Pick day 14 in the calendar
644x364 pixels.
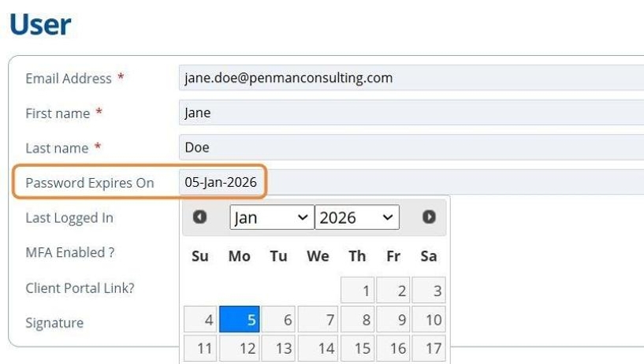(x=318, y=348)
